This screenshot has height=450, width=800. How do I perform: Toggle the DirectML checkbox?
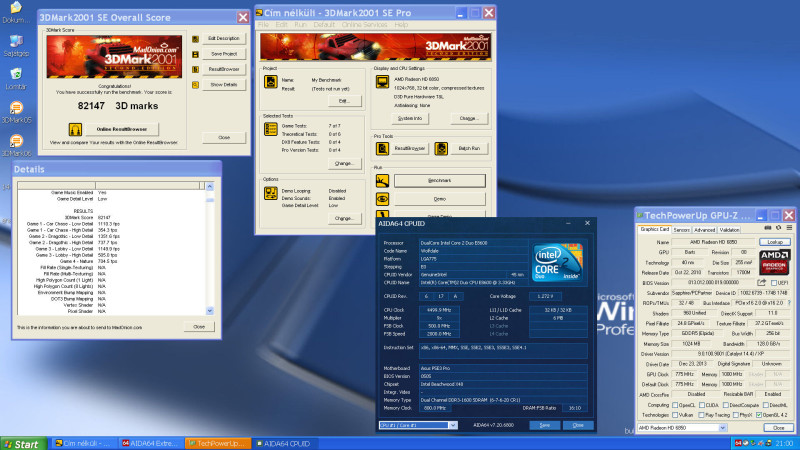pyautogui.click(x=766, y=405)
